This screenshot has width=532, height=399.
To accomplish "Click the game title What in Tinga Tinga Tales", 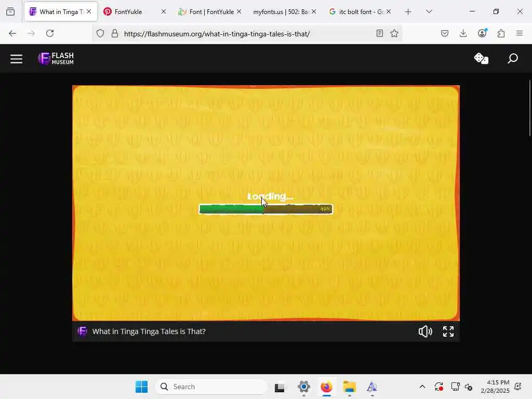I will [x=149, y=331].
